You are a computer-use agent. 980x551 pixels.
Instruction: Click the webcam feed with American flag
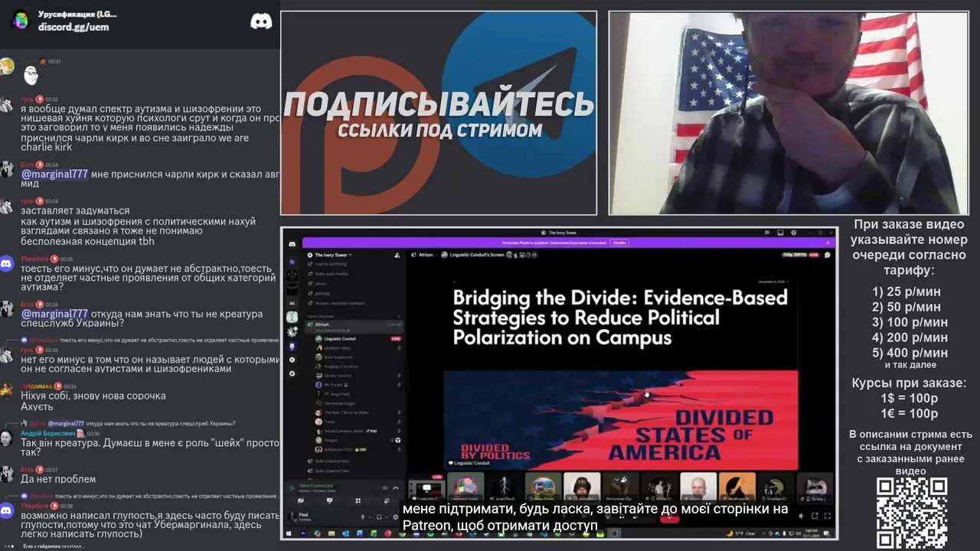coord(789,112)
